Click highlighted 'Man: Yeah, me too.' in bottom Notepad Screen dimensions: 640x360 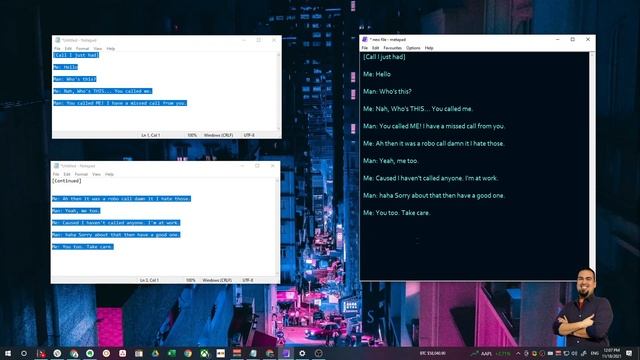76,211
